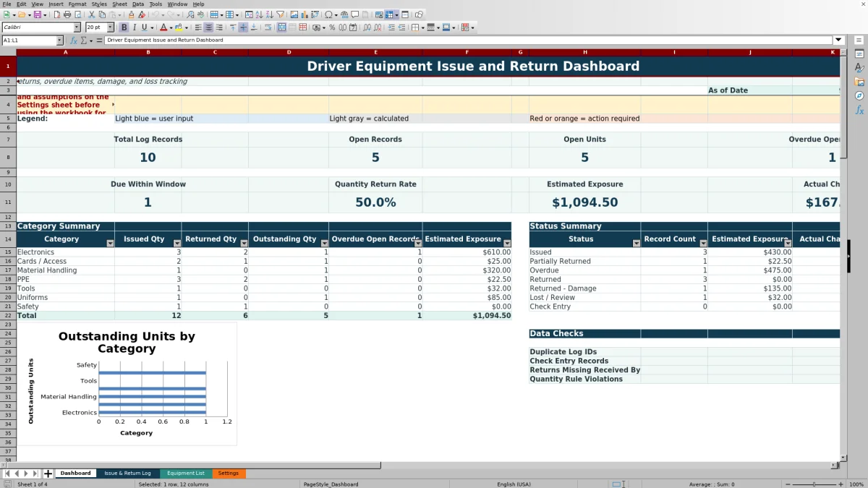Click the Function Wizard fx icon

[x=74, y=40]
